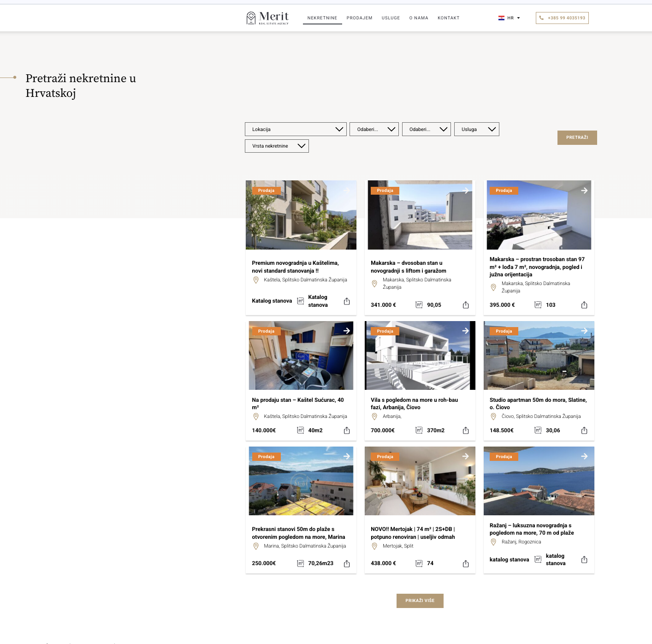Expand the Usluga dropdown

(x=477, y=129)
